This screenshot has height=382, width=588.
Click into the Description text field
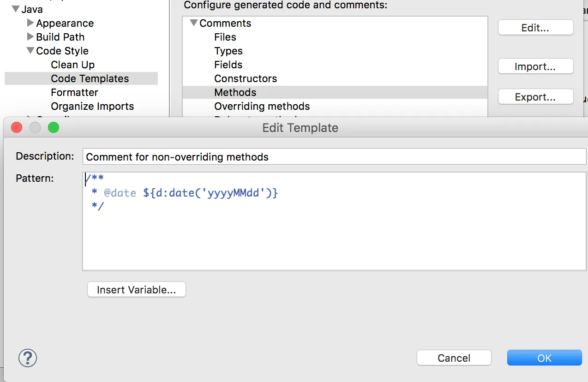(x=334, y=157)
